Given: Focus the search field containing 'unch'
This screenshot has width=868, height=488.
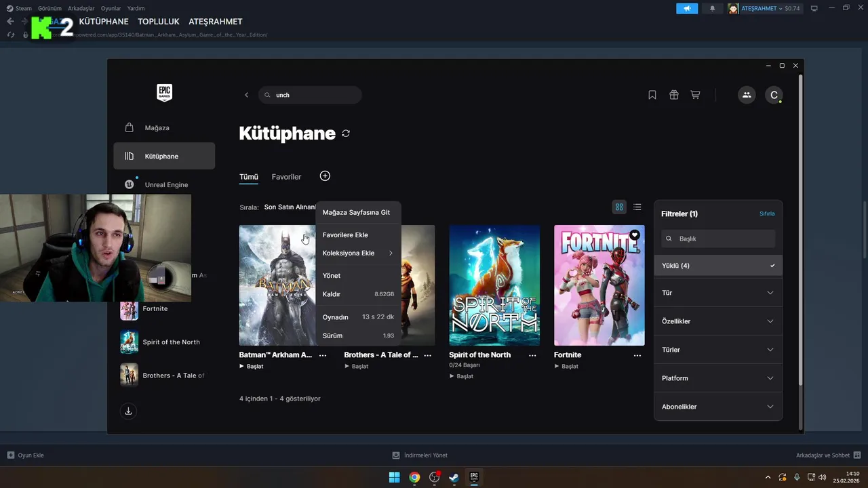Looking at the screenshot, I should pyautogui.click(x=310, y=95).
